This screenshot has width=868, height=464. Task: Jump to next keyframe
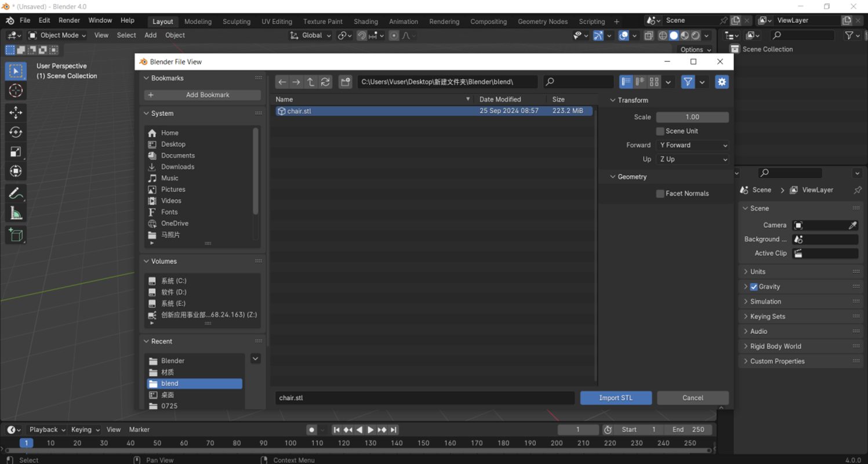382,430
